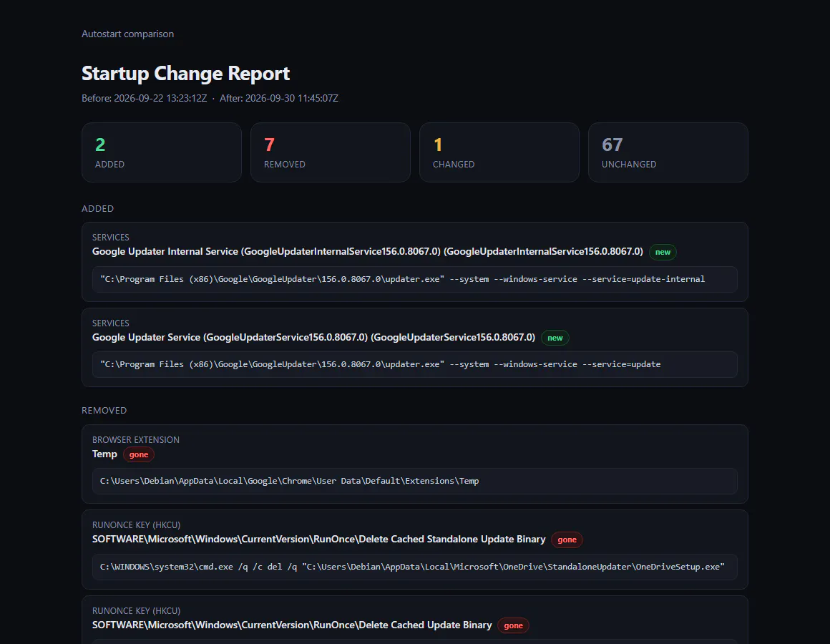This screenshot has width=830, height=644.
Task: Click the RUNONCE KEY (HKCU) label above the Standalone Update Binary entry
Action: pos(136,525)
